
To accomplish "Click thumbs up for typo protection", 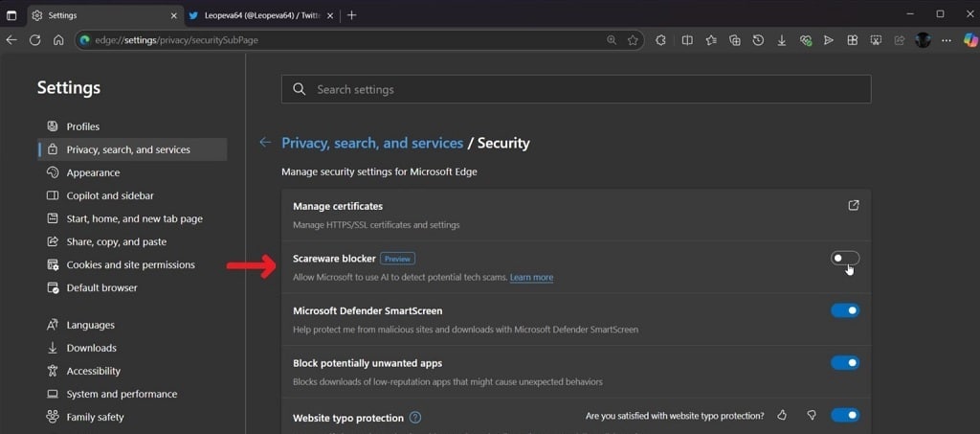I will (x=781, y=415).
